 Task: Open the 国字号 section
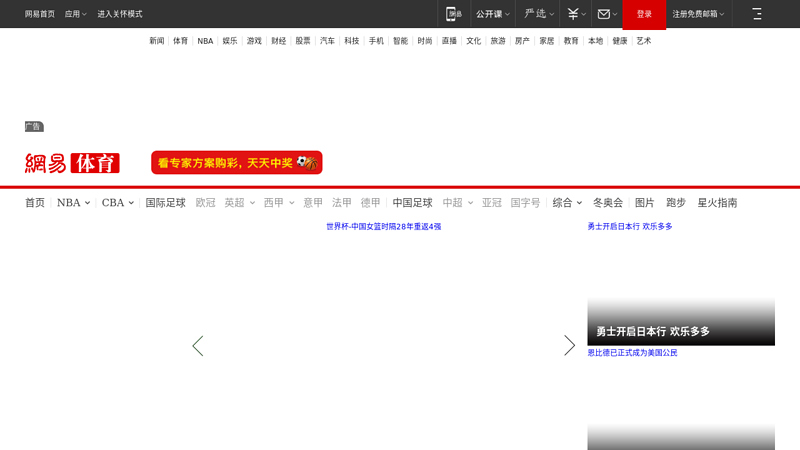(x=525, y=203)
